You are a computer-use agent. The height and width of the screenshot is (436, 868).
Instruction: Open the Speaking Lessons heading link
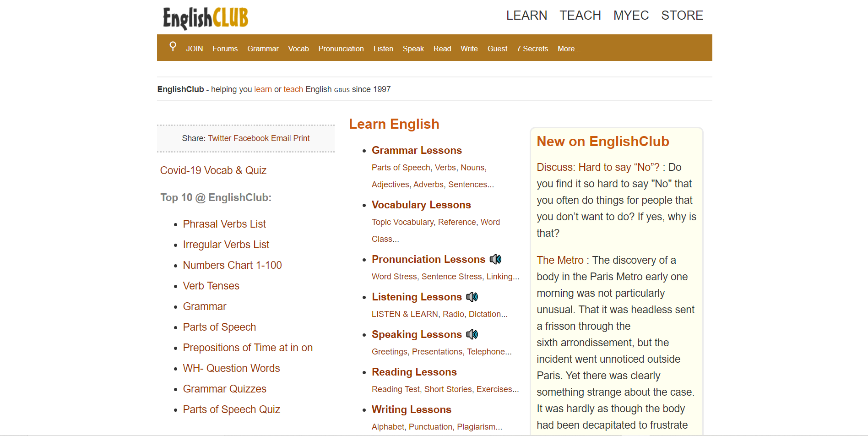pos(417,334)
